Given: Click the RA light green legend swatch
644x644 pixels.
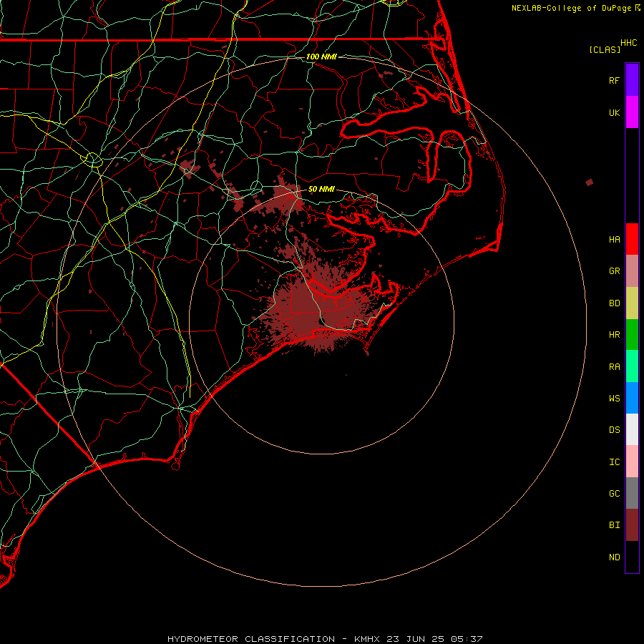Looking at the screenshot, I should (x=632, y=366).
